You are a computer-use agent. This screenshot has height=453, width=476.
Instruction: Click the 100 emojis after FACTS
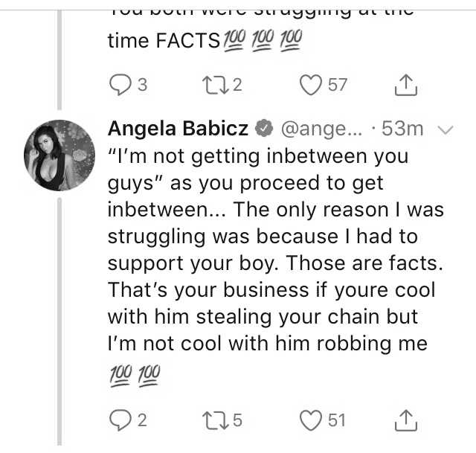tap(263, 40)
